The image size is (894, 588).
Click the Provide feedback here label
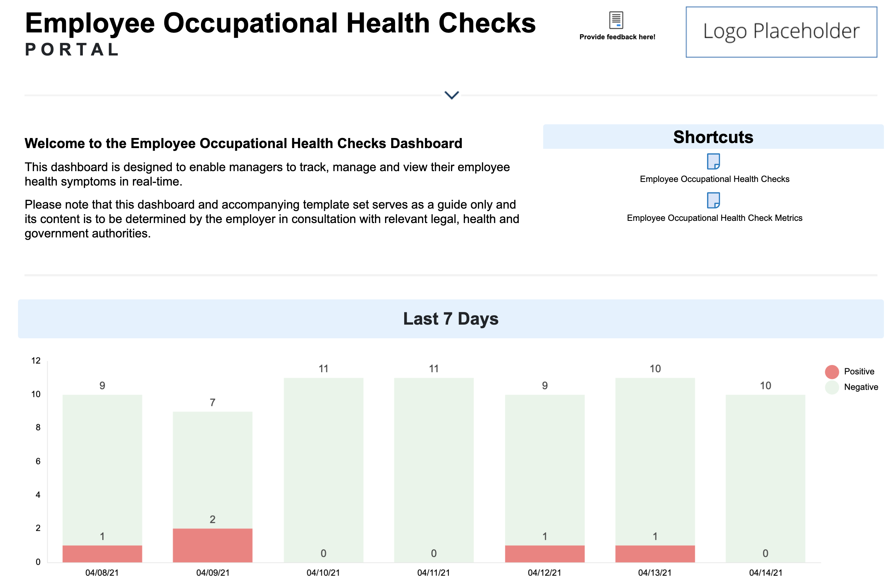coord(617,37)
